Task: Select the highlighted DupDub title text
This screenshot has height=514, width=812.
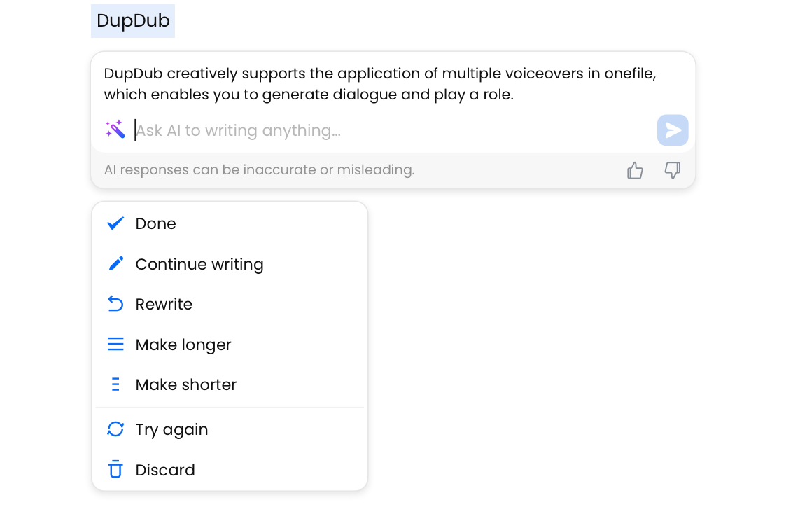Action: click(x=132, y=20)
